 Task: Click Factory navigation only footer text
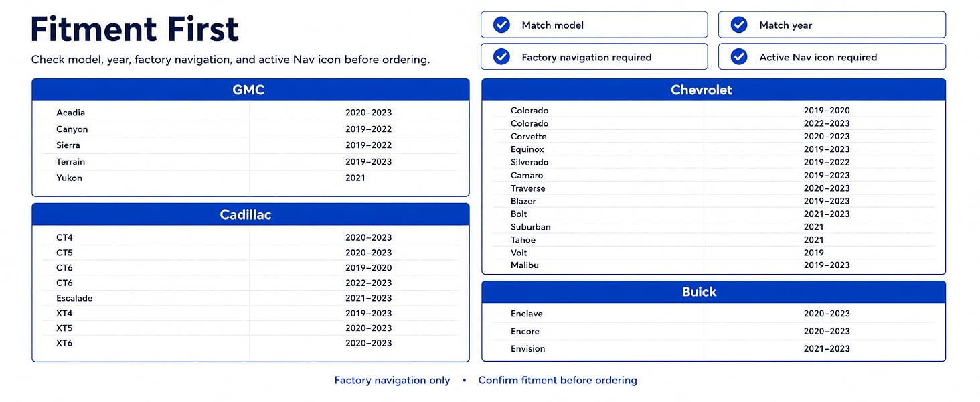coord(392,380)
